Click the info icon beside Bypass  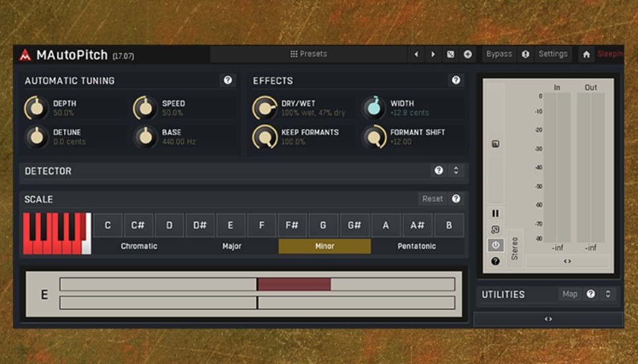pos(526,54)
